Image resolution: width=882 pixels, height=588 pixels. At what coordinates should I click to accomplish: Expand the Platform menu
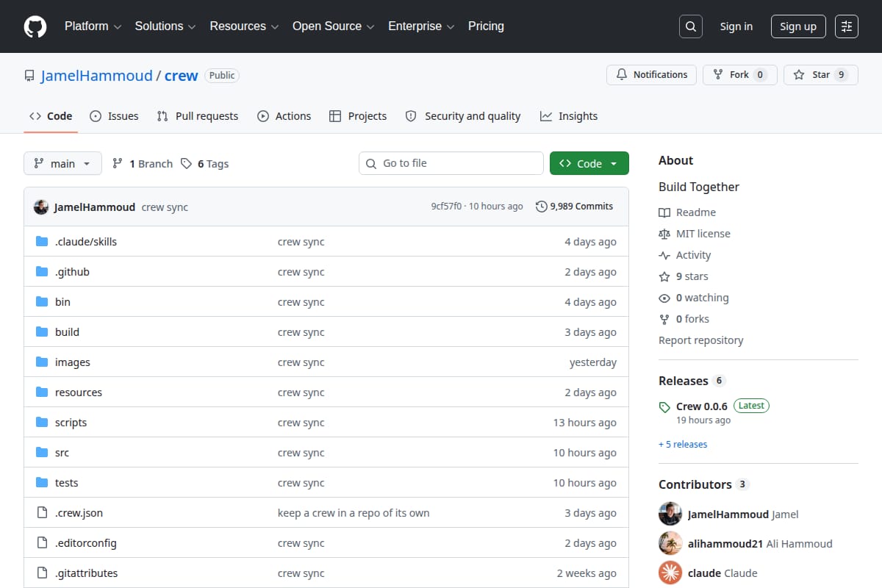pos(93,26)
